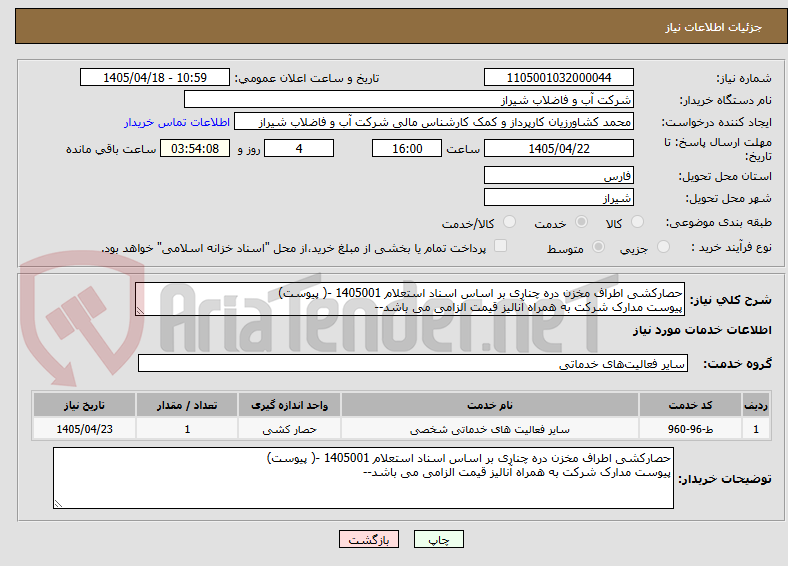Click the unit cell حصار کشی

(289, 429)
